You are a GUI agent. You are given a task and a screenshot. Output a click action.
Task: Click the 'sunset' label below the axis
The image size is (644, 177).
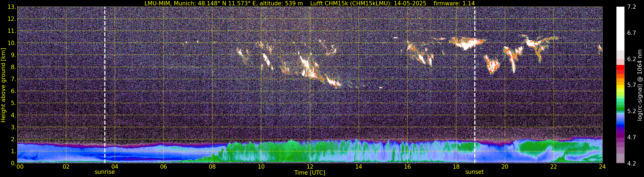(474, 172)
